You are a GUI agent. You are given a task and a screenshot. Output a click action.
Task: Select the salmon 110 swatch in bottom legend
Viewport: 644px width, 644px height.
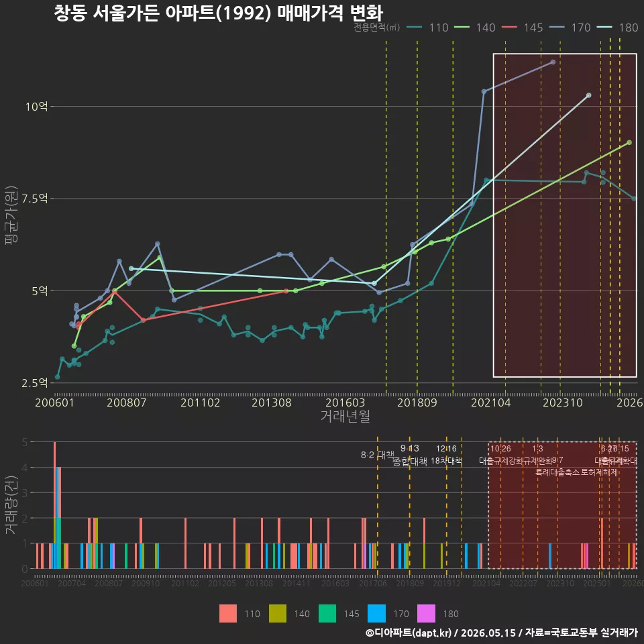pos(228,614)
